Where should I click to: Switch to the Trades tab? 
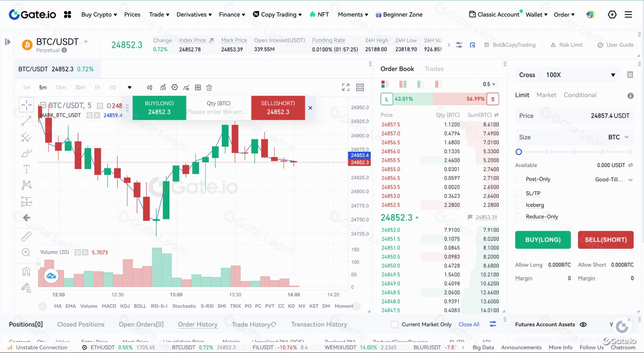(434, 69)
